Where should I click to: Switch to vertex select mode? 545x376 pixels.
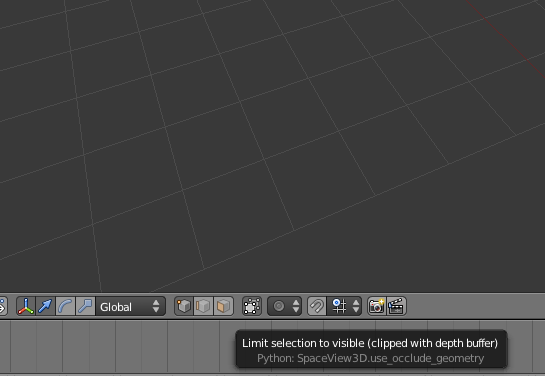(184, 306)
